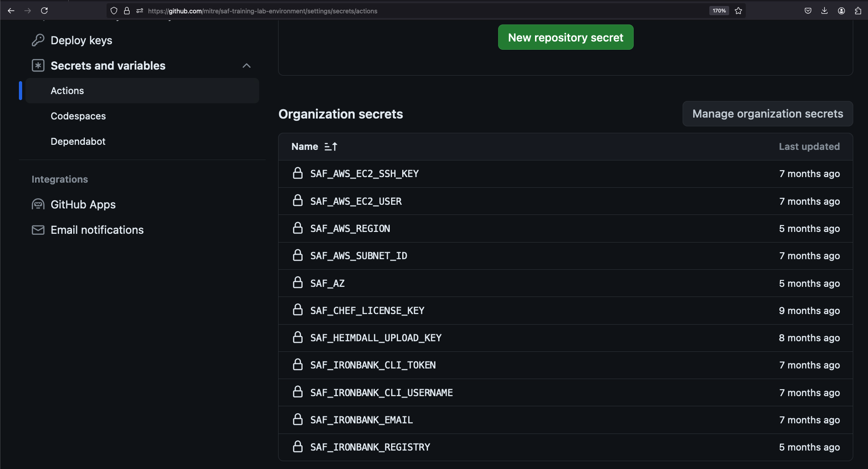Click the Email notifications envelope icon
Image resolution: width=868 pixels, height=469 pixels.
point(38,230)
